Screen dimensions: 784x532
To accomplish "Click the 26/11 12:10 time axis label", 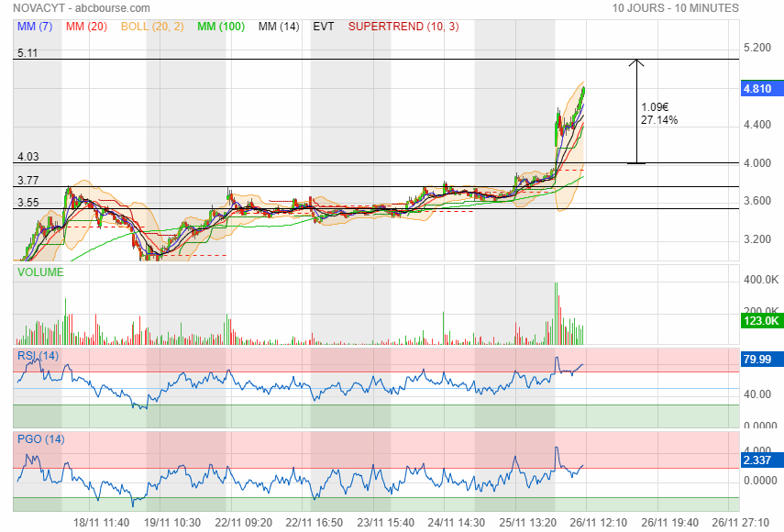I will pos(599,523).
